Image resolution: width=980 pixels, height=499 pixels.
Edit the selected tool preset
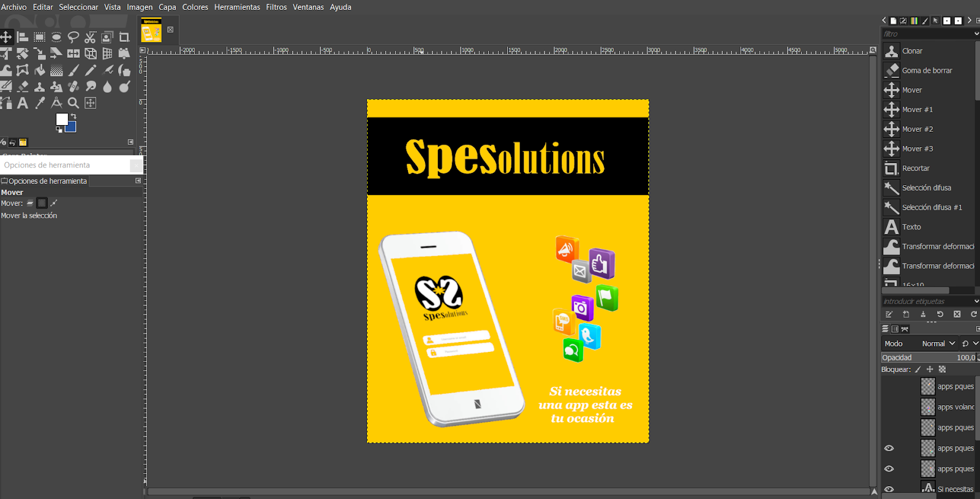click(x=889, y=314)
